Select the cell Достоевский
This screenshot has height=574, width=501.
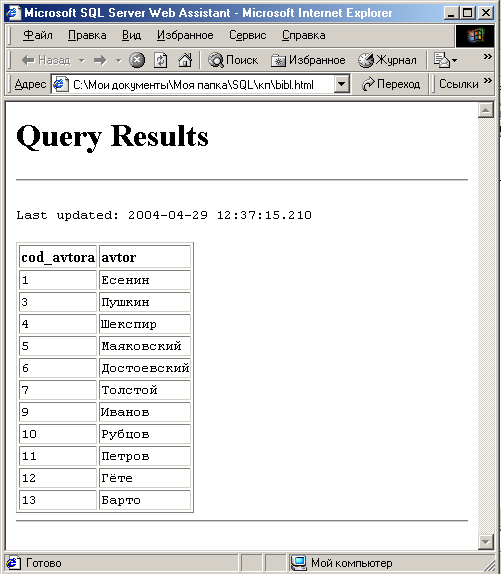pyautogui.click(x=145, y=368)
